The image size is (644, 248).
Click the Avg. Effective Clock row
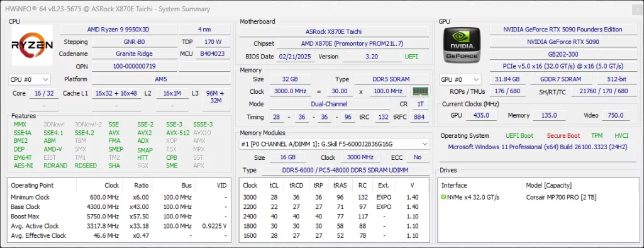pyautogui.click(x=119, y=235)
